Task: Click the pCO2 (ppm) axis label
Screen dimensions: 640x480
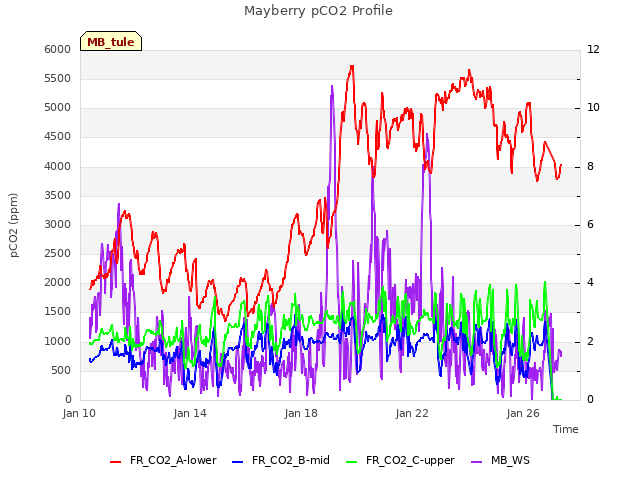Action: coord(13,225)
